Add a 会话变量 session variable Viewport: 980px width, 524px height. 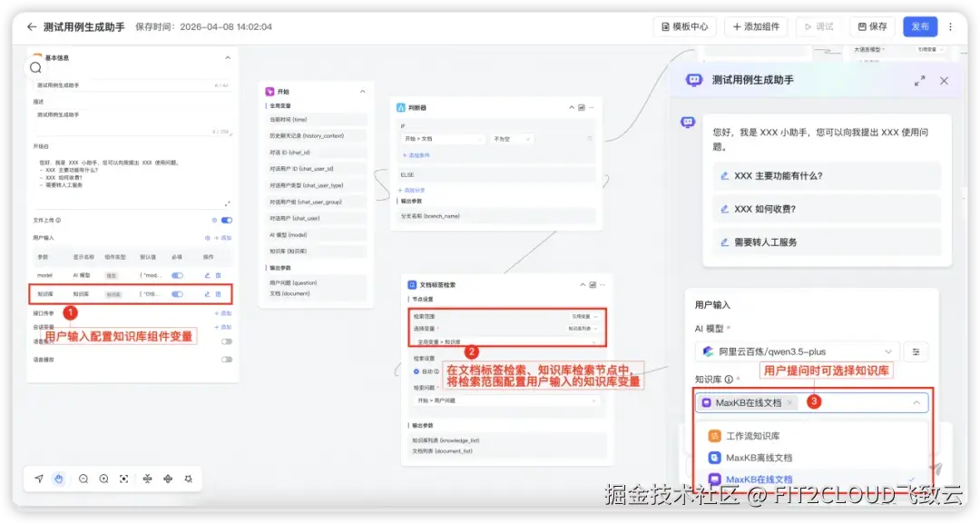pyautogui.click(x=223, y=327)
